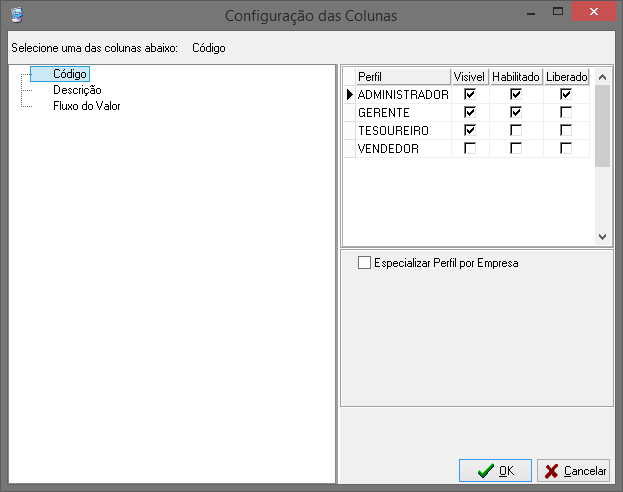Viewport: 623px width, 492px height.
Task: Click the application icon in title bar
Action: [17, 15]
